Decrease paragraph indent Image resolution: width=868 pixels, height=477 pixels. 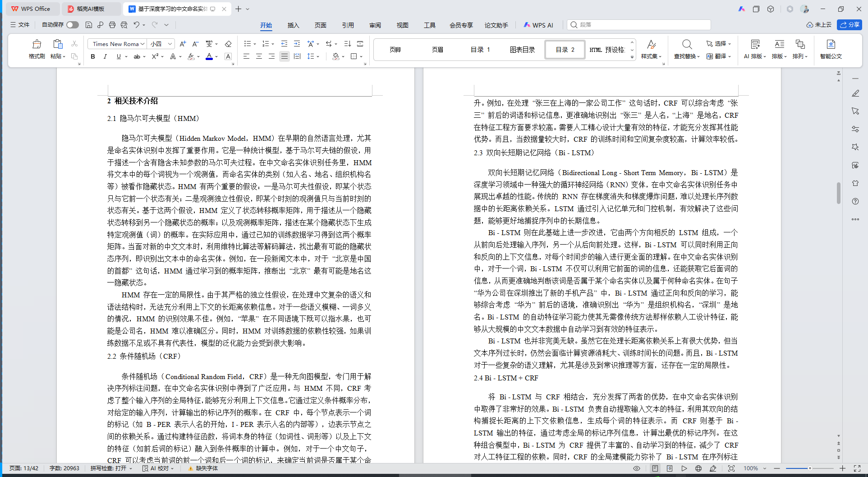[x=284, y=44]
